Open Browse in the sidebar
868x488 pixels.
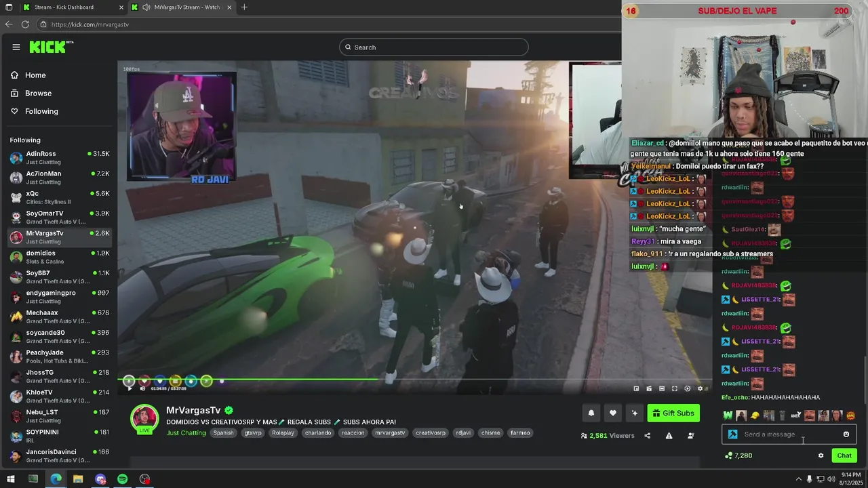tap(31, 93)
